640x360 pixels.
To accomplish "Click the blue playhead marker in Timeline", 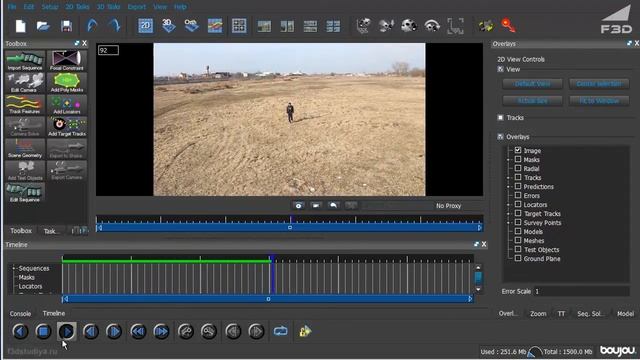I will pos(273,274).
